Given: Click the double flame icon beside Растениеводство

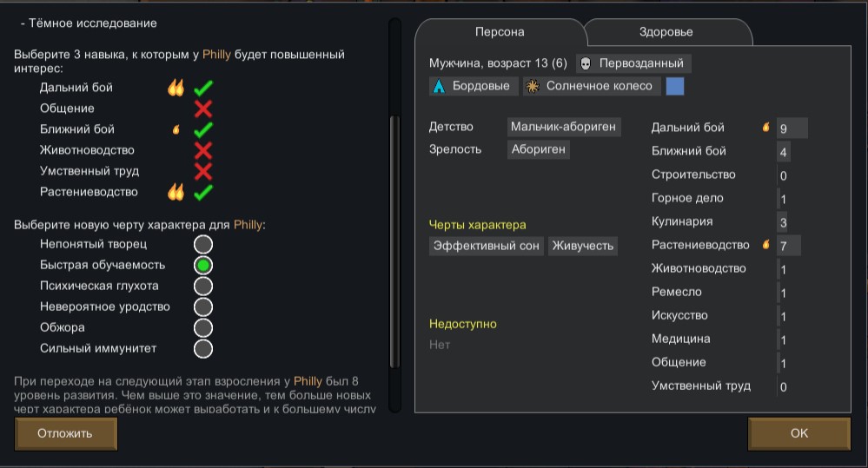Looking at the screenshot, I should click(176, 192).
